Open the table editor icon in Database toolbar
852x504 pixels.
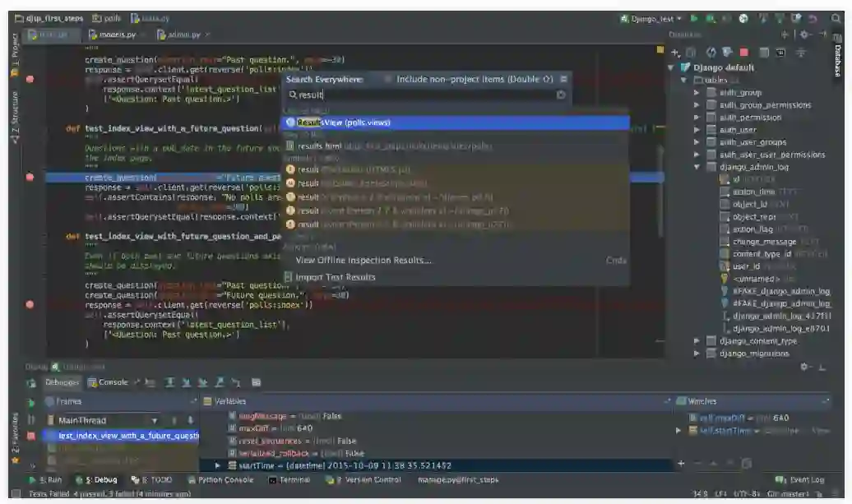[x=764, y=53]
